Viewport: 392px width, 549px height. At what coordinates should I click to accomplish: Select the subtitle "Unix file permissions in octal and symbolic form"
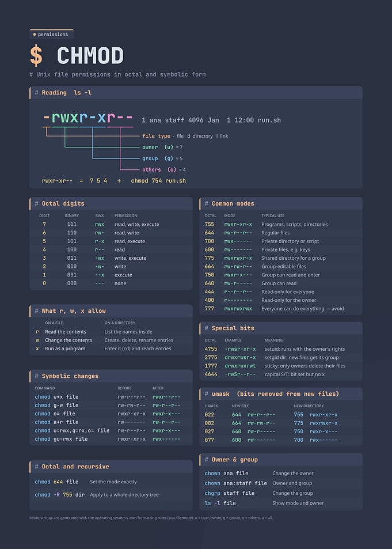[x=117, y=74]
